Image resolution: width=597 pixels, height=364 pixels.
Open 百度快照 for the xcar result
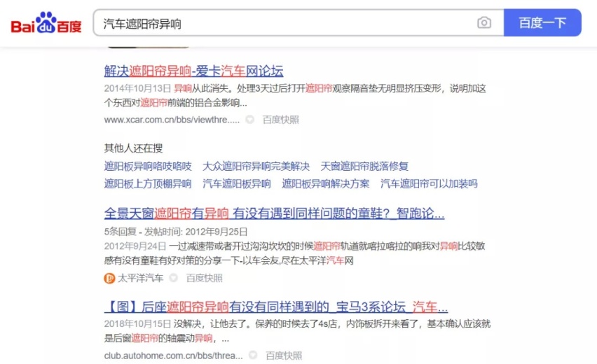pos(280,120)
